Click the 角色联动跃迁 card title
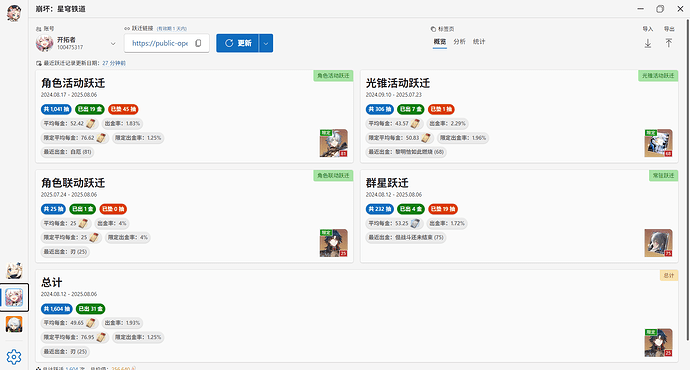690x370 pixels. click(x=73, y=183)
